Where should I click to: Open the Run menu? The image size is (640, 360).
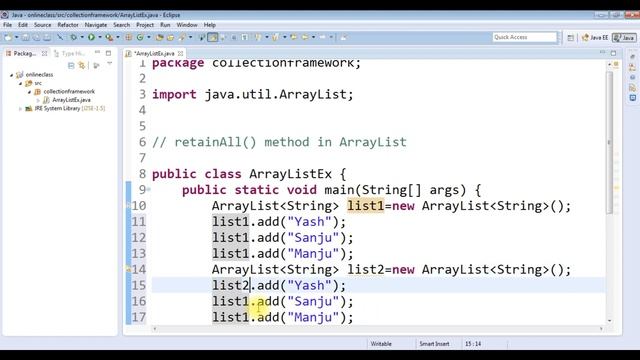click(x=165, y=25)
